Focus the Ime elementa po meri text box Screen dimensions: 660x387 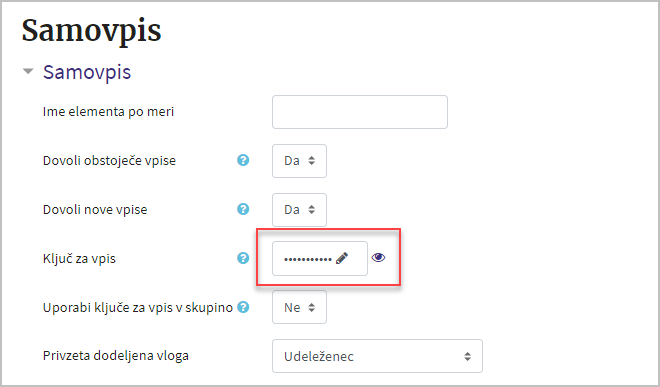click(360, 112)
